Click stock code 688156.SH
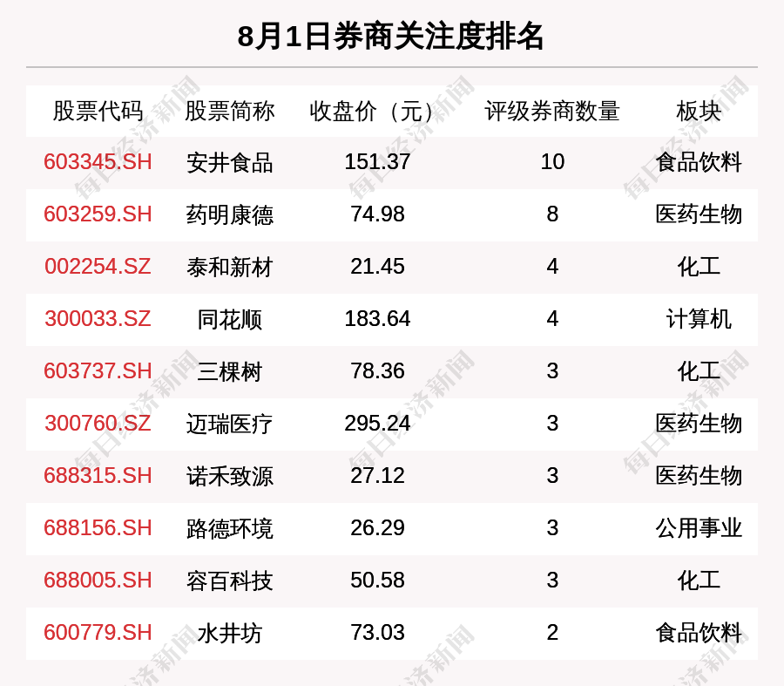The width and height of the screenshot is (784, 686). (x=98, y=528)
